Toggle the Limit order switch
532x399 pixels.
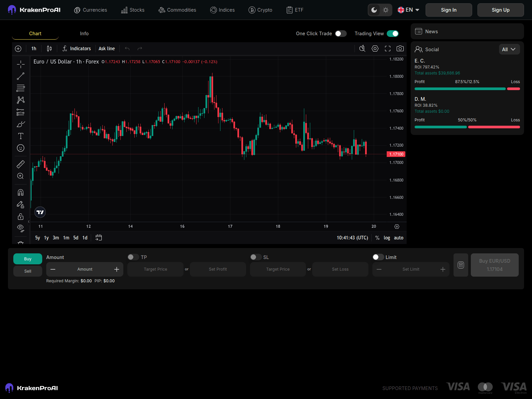378,257
